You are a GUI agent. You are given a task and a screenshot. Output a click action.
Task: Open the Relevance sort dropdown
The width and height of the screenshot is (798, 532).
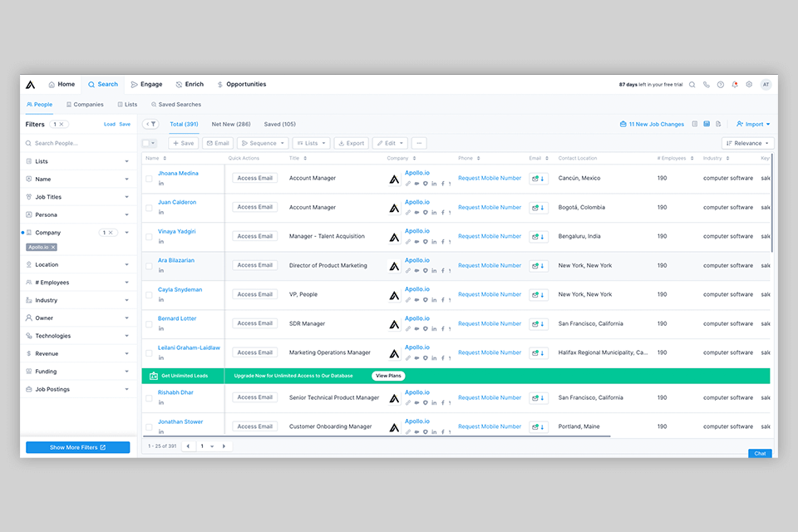click(747, 143)
